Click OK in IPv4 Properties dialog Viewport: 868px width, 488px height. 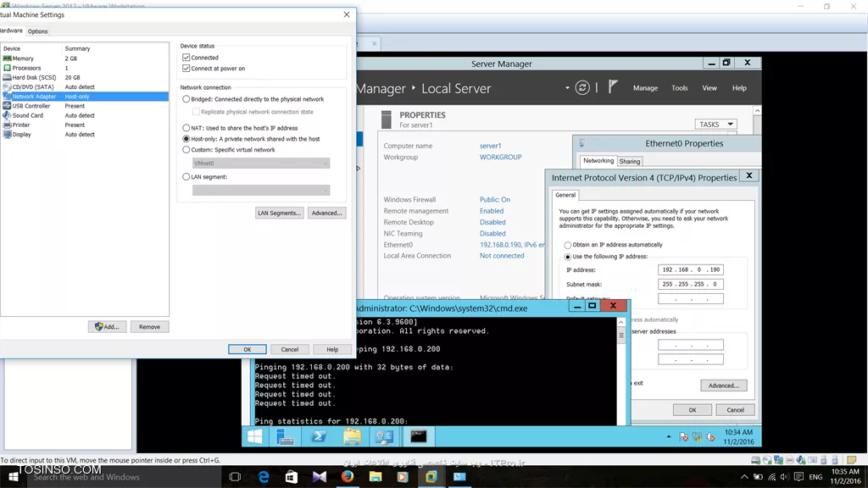coord(693,410)
